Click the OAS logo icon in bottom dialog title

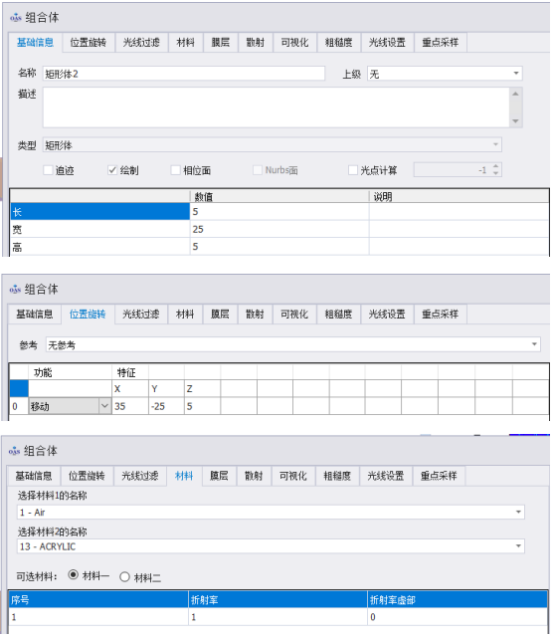click(14, 451)
